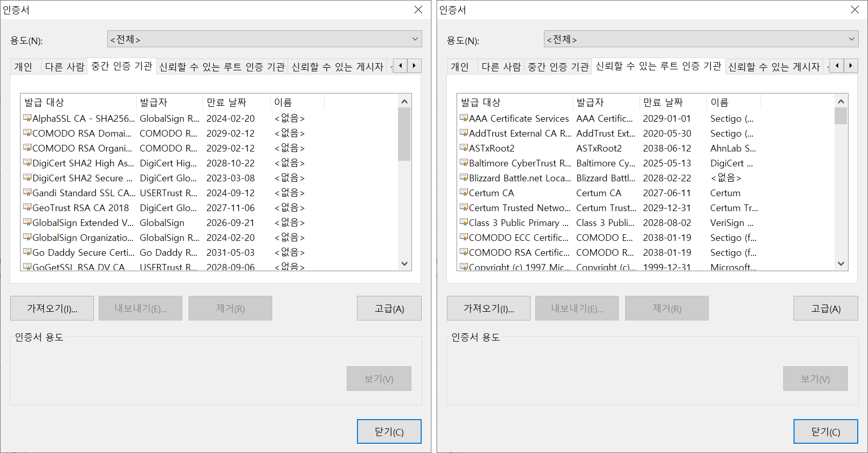868x453 pixels.
Task: Click list scroll up arrow in right window
Action: point(841,101)
